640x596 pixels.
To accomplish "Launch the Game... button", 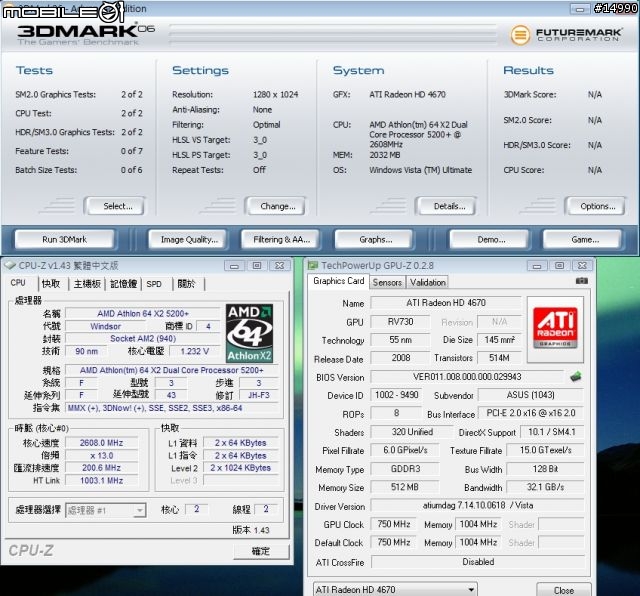I will [582, 239].
